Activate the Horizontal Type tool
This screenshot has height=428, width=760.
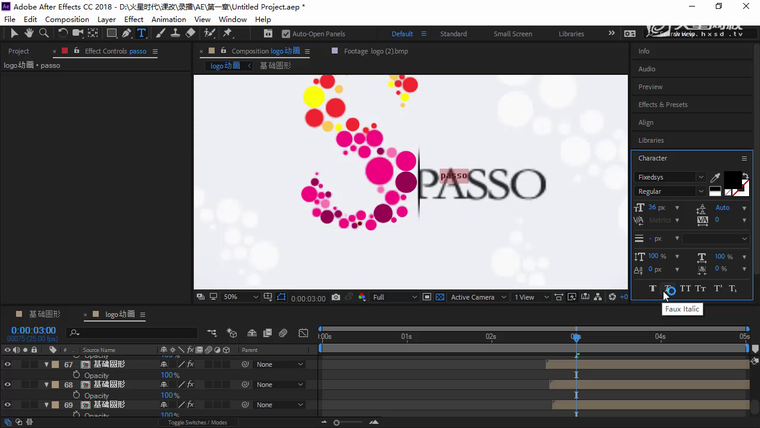(141, 33)
